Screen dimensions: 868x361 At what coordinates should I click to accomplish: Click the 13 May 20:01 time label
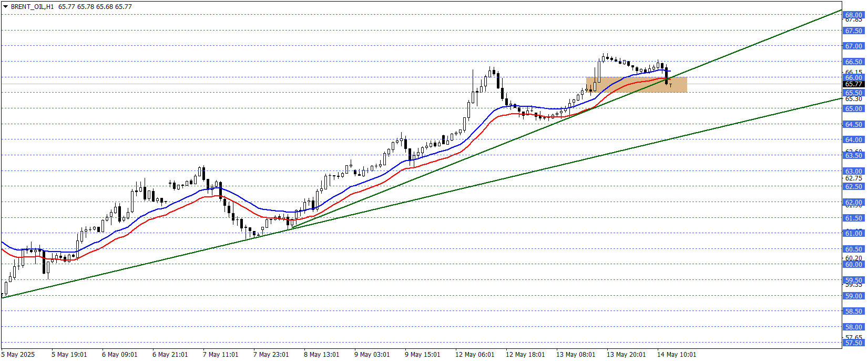pyautogui.click(x=626, y=355)
